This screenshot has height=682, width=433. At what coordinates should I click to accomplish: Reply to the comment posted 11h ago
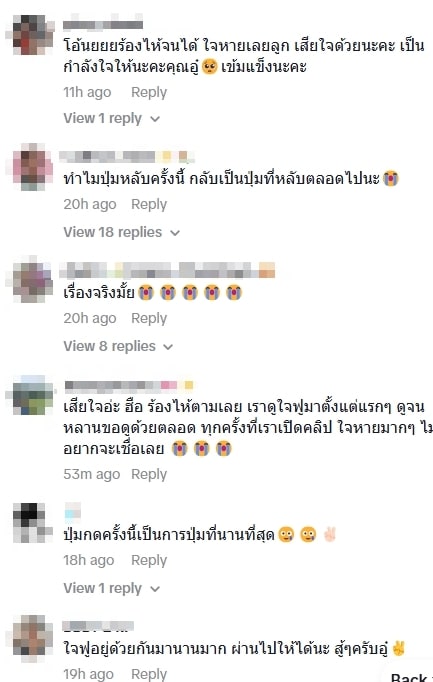(x=149, y=92)
